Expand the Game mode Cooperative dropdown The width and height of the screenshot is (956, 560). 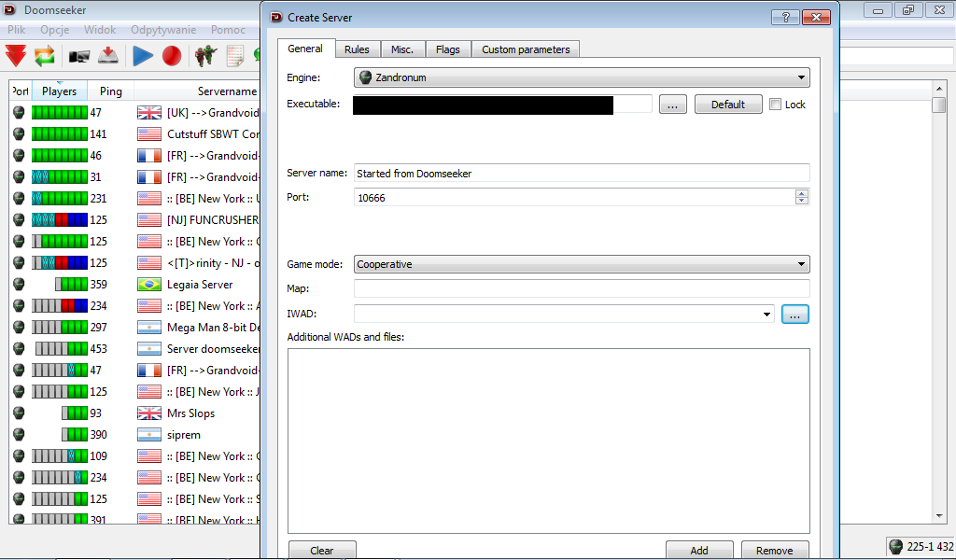tap(581, 264)
